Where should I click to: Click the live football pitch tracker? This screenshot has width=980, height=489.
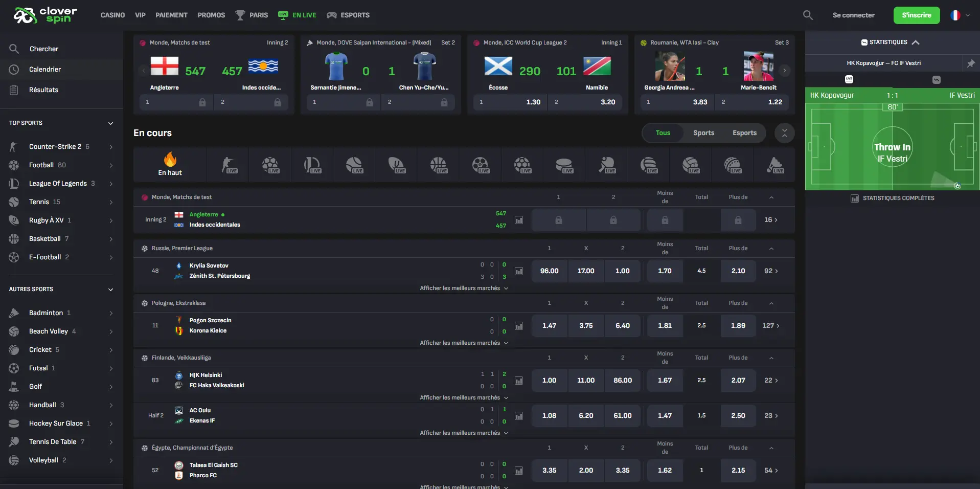pos(892,147)
